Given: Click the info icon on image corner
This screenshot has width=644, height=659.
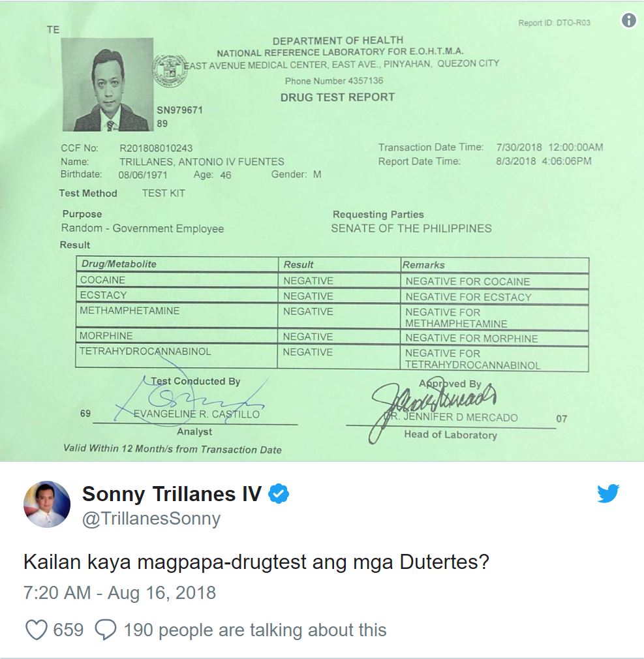Looking at the screenshot, I should 628,20.
